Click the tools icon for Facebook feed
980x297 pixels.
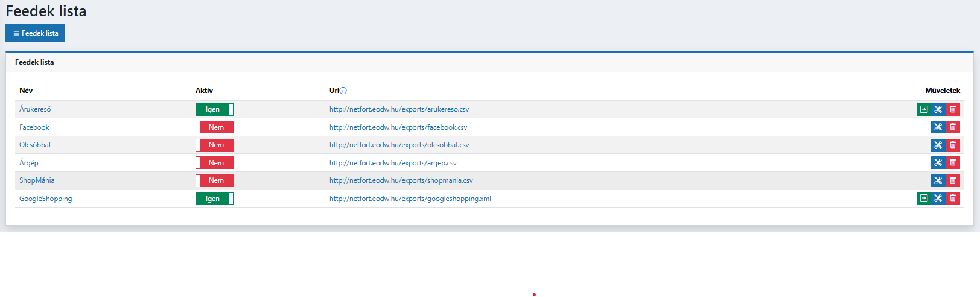pyautogui.click(x=938, y=127)
